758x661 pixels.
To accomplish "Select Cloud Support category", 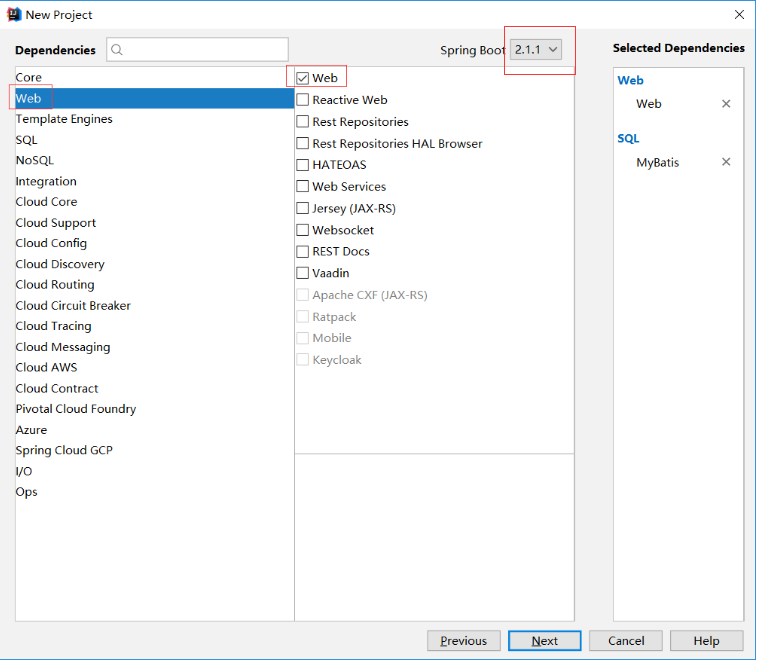I will (x=154, y=222).
